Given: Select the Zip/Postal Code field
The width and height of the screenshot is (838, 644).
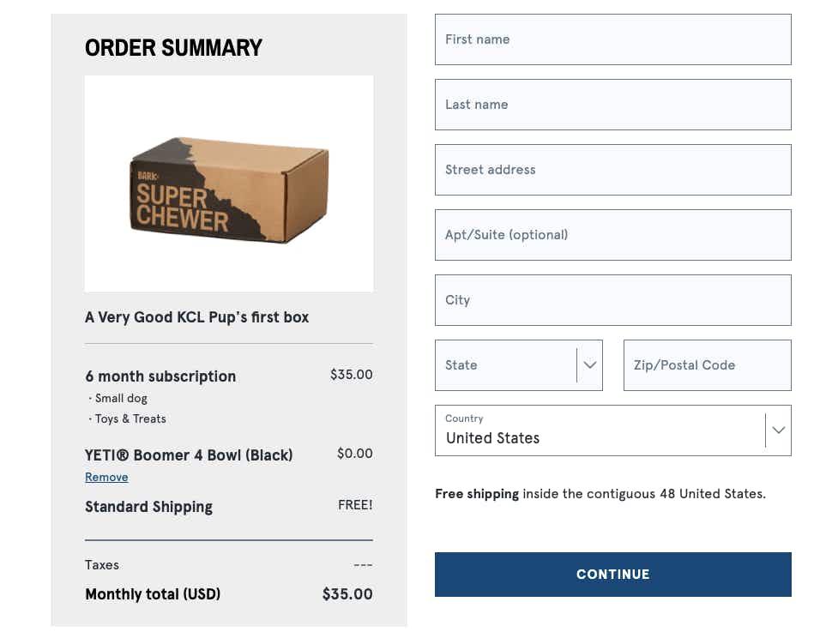Looking at the screenshot, I should point(707,365).
